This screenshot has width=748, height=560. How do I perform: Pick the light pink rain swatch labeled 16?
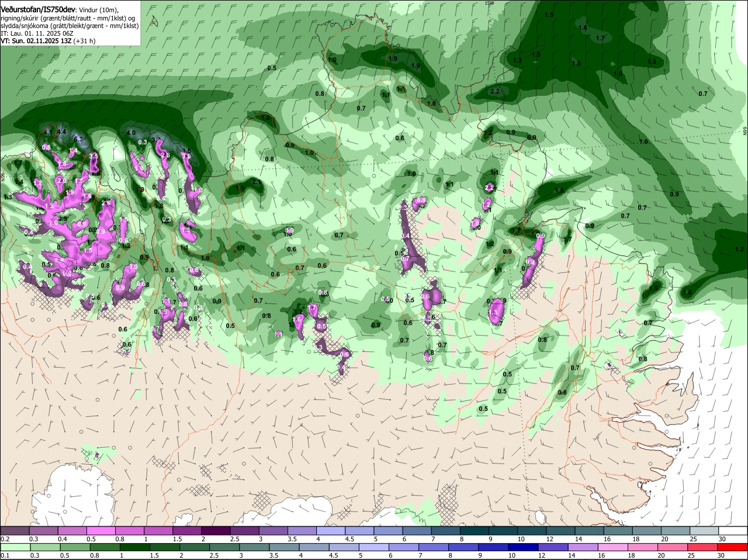click(x=614, y=547)
